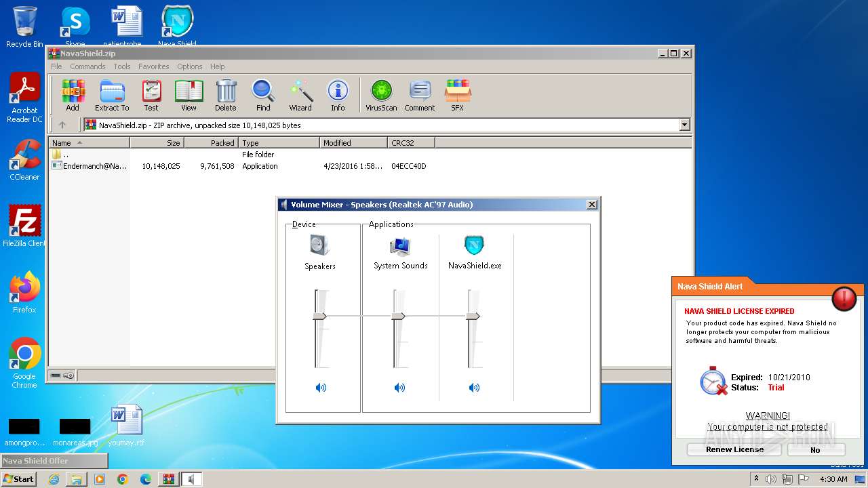The image size is (868, 488).
Task: Sort by CRC32 column header
Action: coord(411,142)
